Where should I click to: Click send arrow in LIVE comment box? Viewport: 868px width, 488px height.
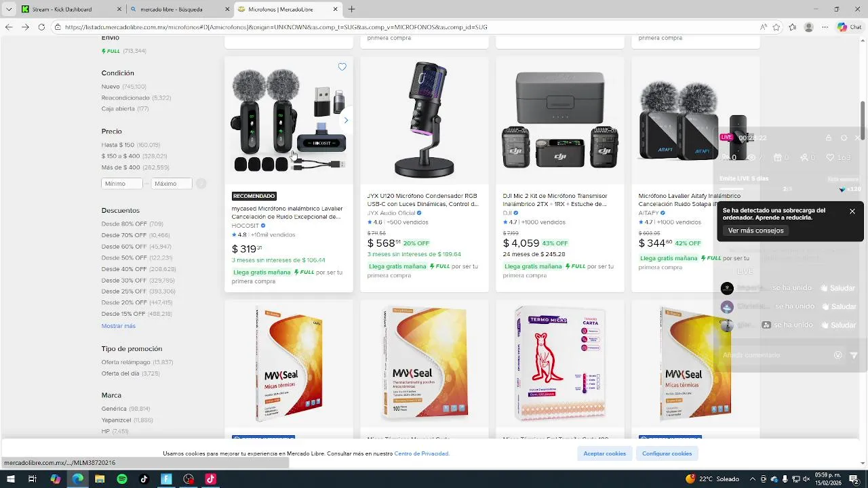(x=854, y=355)
